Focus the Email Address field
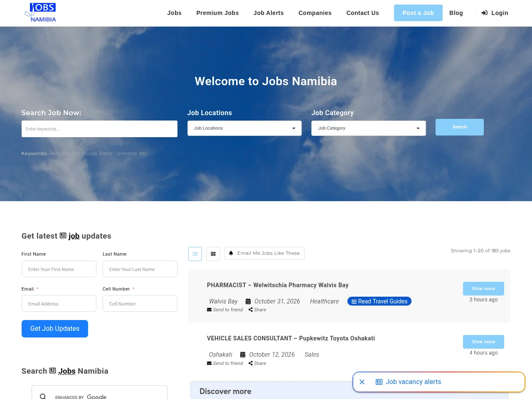532x399 pixels. tap(59, 303)
